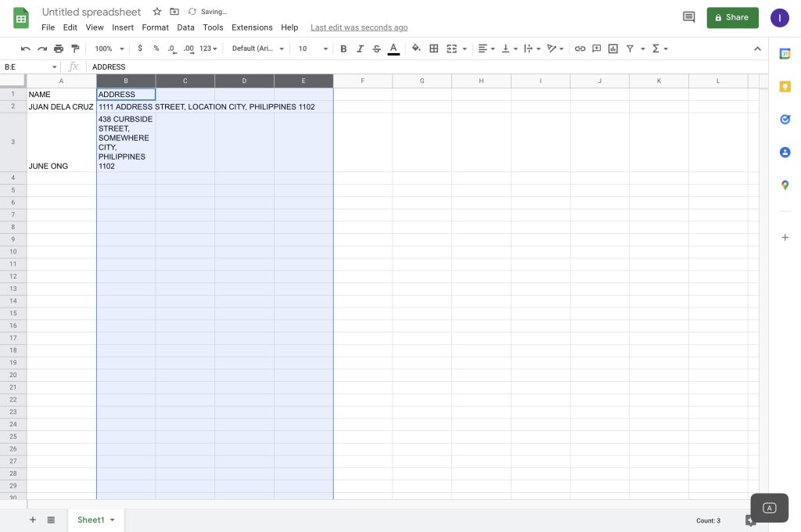The height and width of the screenshot is (532, 801).
Task: Open the Extensions menu
Action: point(252,27)
